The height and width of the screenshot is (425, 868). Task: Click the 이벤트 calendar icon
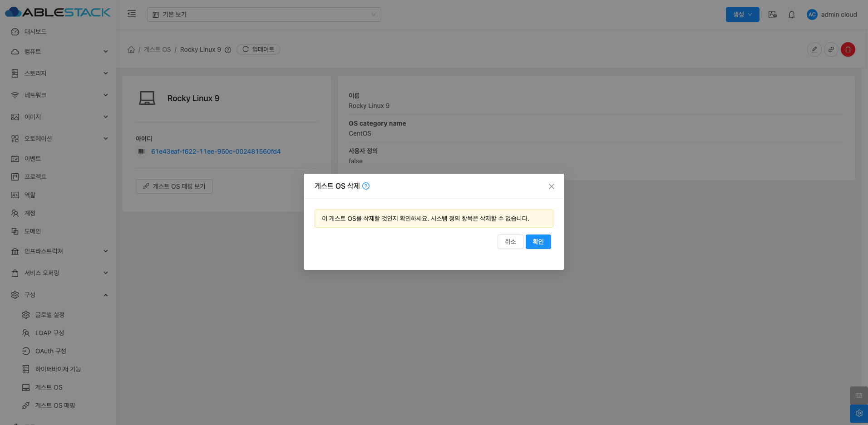[15, 159]
